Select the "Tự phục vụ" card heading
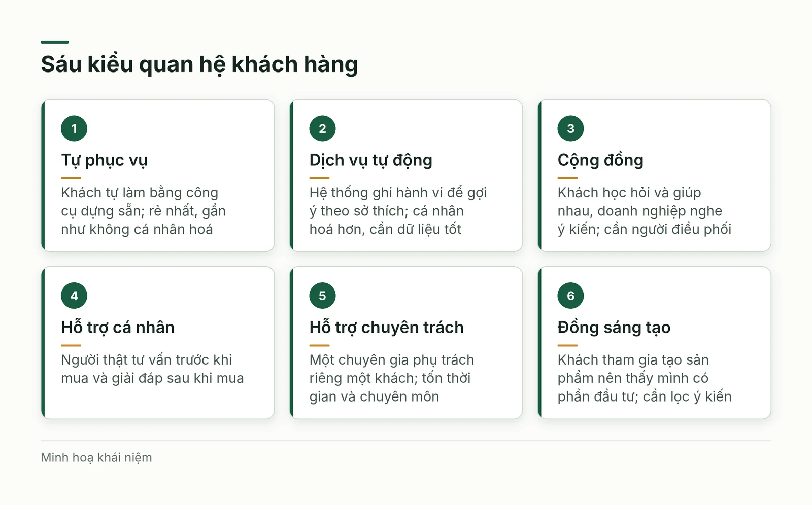This screenshot has height=505, width=812. (104, 160)
